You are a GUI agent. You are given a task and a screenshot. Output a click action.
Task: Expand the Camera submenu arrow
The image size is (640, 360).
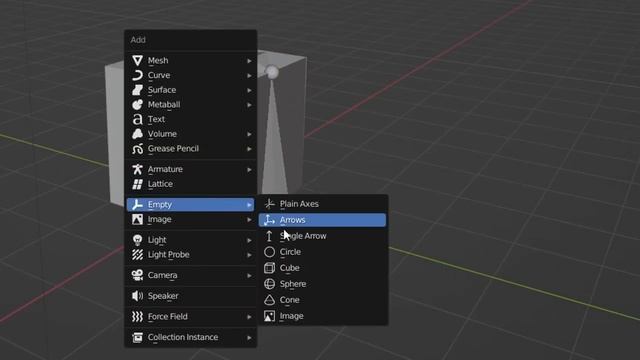249,276
